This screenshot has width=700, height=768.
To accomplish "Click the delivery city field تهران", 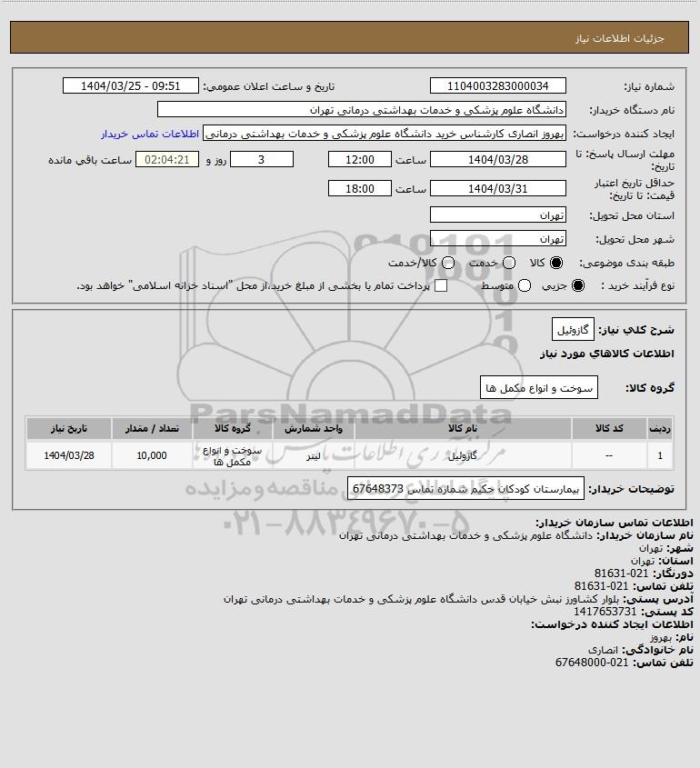I will point(497,238).
